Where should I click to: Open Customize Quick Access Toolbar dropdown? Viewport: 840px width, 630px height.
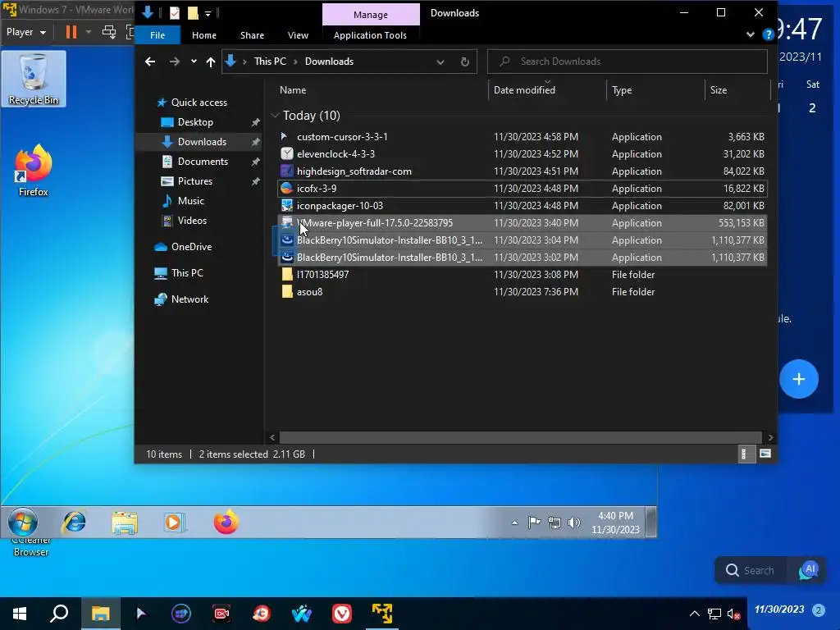tap(208, 13)
